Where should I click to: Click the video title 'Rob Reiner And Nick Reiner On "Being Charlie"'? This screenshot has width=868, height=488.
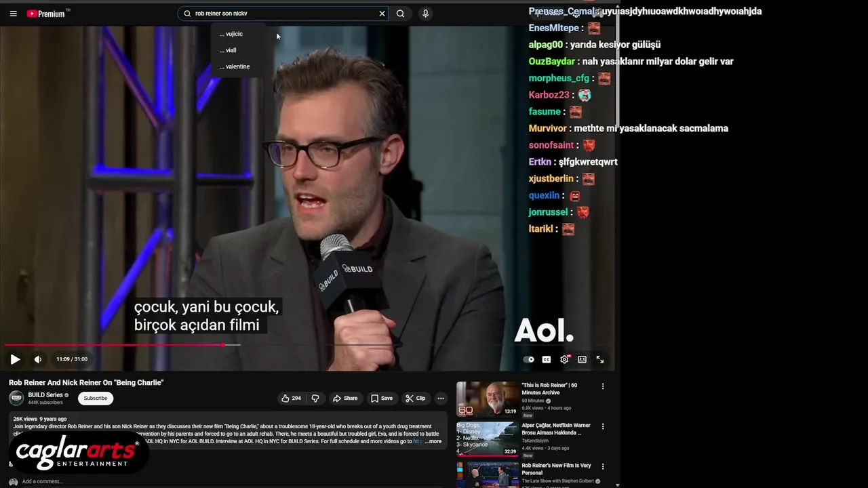[86, 382]
